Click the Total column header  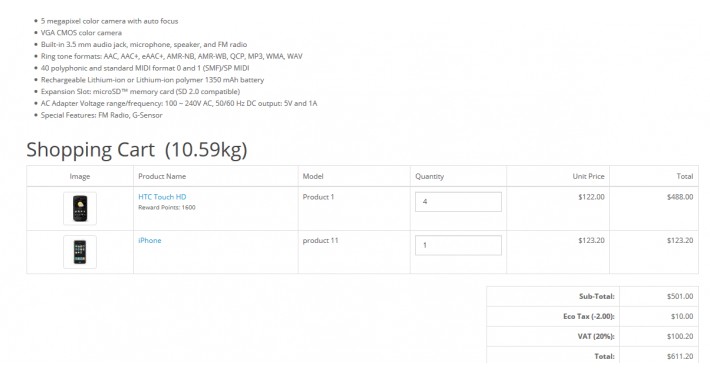point(685,176)
